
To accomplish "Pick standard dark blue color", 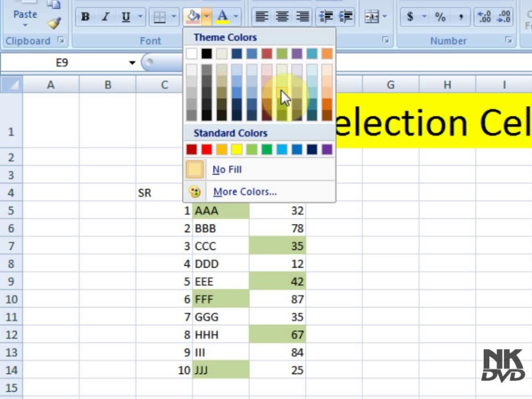I will click(312, 149).
